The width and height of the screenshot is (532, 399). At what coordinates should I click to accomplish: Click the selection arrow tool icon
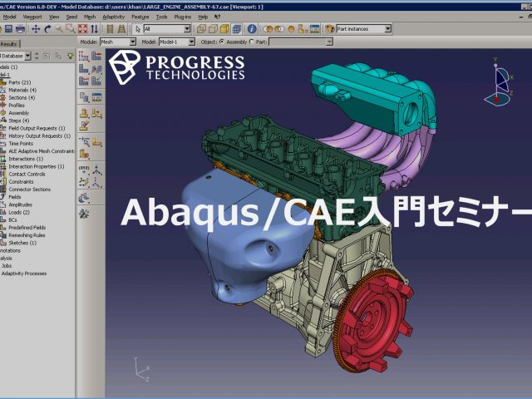click(x=137, y=29)
